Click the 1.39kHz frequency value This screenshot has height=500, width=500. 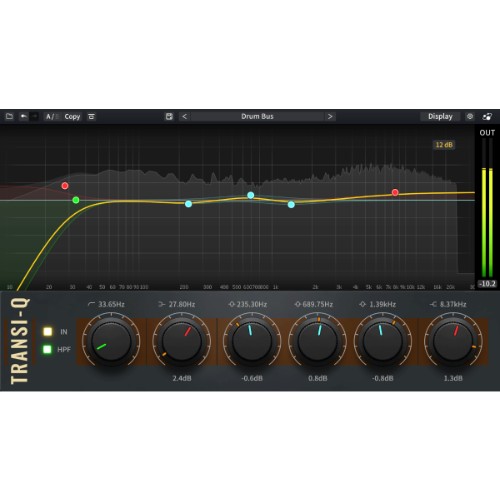(383, 304)
